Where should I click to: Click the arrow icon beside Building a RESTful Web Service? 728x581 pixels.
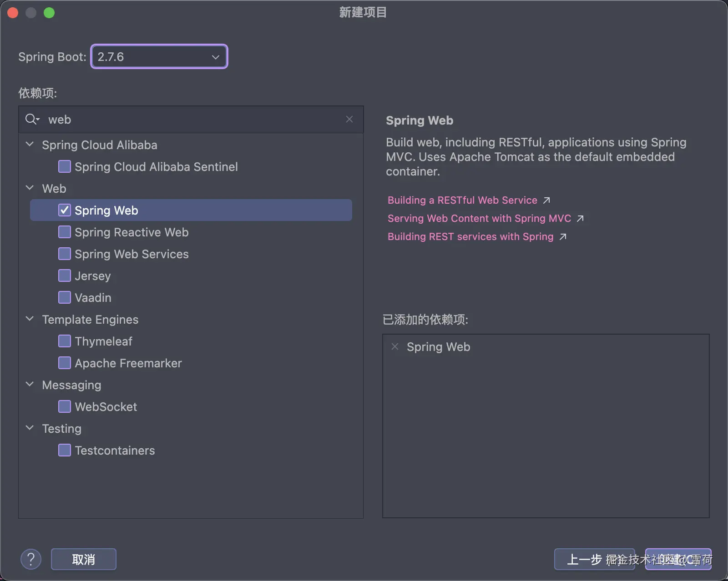tap(546, 200)
